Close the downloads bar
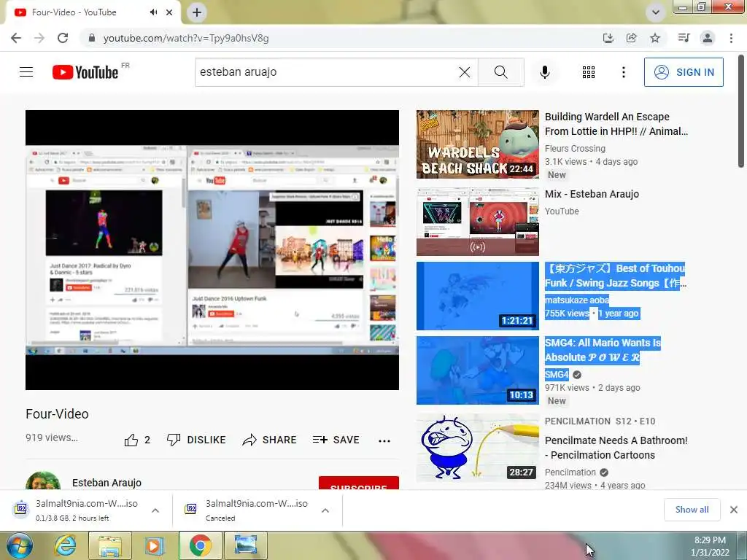Viewport: 747px width, 560px height. (x=734, y=510)
